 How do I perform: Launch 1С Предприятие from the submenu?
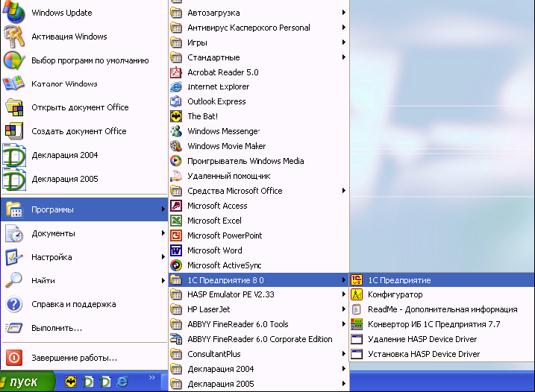coord(399,280)
